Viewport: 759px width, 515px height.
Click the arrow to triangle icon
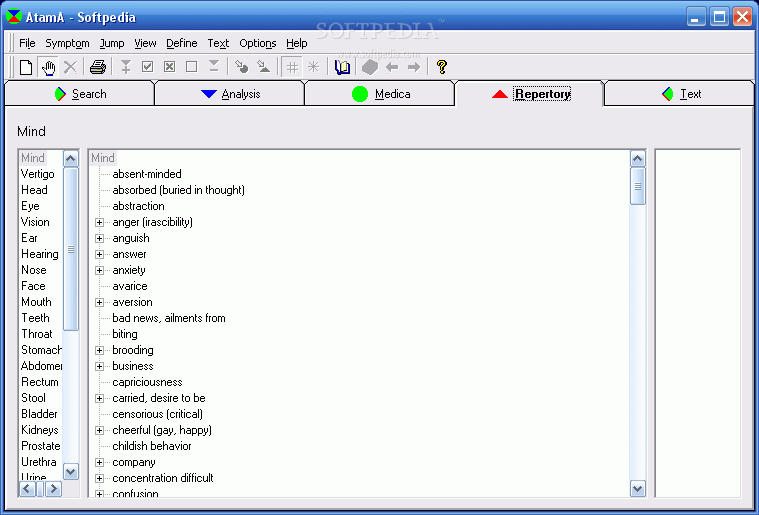(263, 67)
